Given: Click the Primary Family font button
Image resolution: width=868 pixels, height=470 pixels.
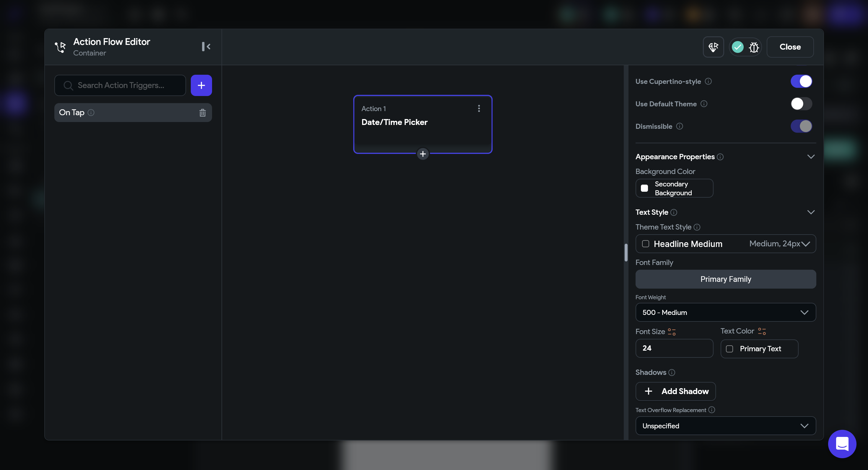Looking at the screenshot, I should pyautogui.click(x=725, y=279).
